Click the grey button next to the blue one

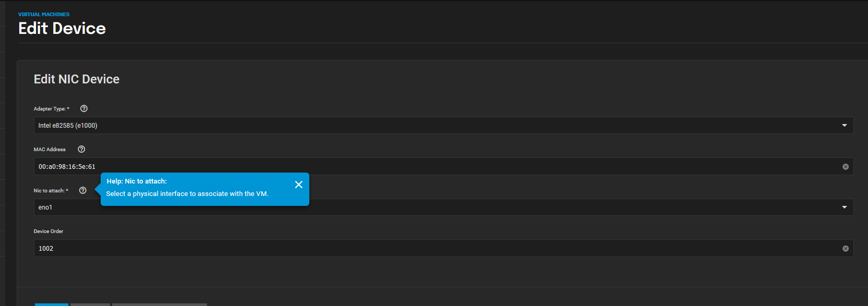pyautogui.click(x=90, y=304)
